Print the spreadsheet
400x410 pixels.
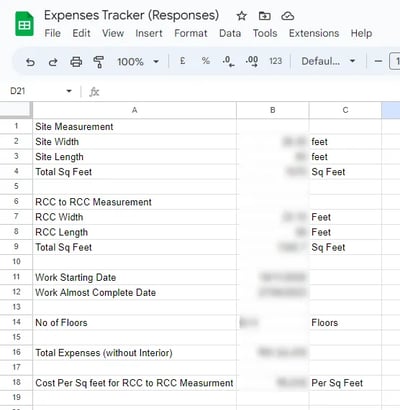76,62
